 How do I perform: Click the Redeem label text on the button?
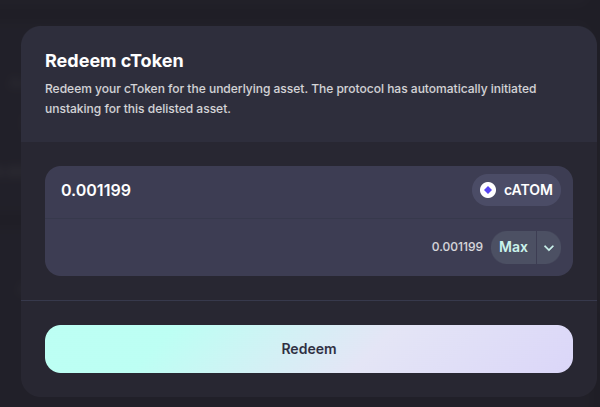308,349
